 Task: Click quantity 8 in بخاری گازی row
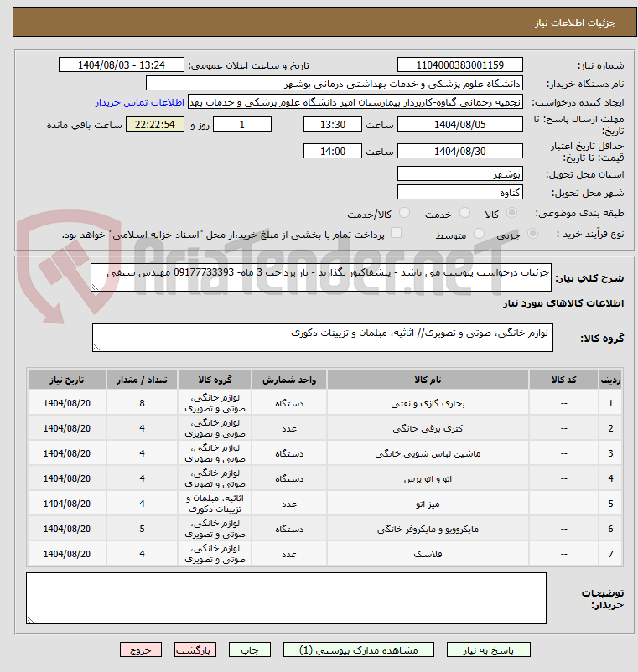click(142, 403)
